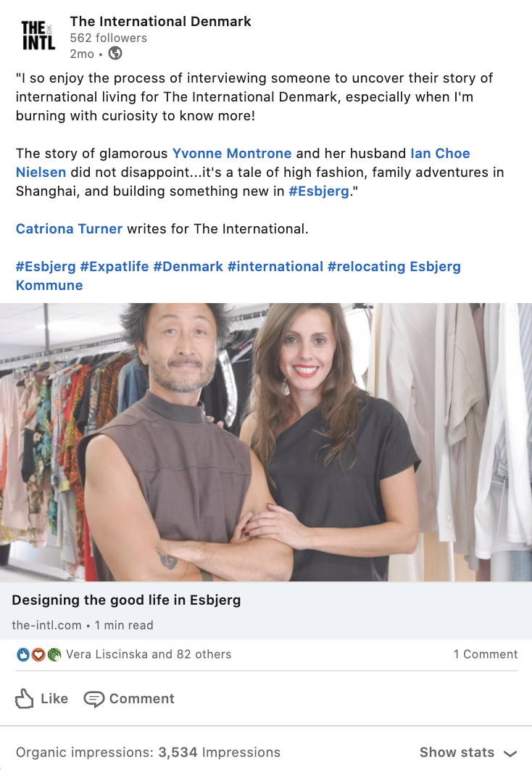The height and width of the screenshot is (770, 532).
Task: Click the public globe visibility icon
Action: (115, 53)
